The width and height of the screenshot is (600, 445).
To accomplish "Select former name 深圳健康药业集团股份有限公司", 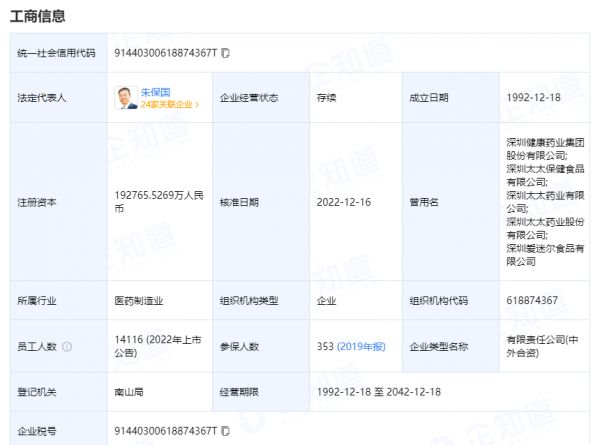I will 545,149.
